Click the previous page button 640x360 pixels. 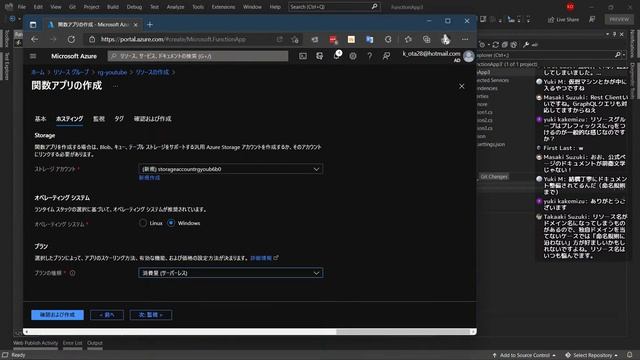point(107,315)
